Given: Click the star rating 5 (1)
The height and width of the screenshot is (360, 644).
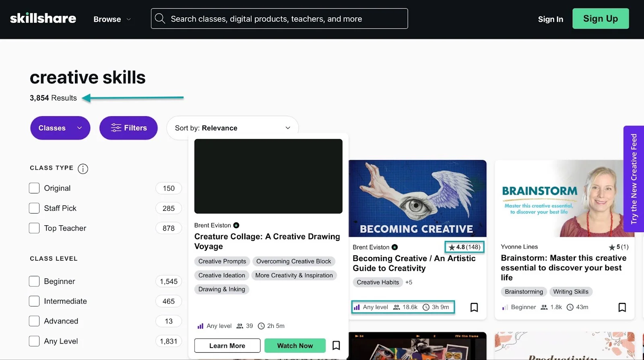Looking at the screenshot, I should pos(619,247).
